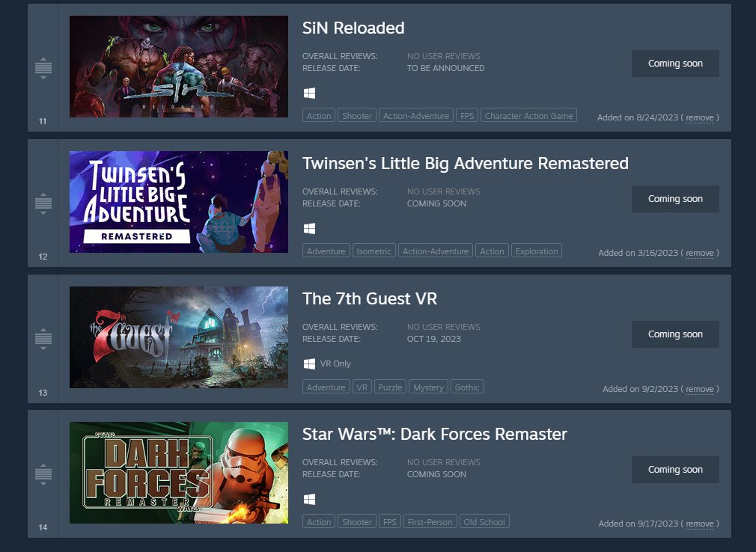Click the Windows icon beside VR Only
The width and height of the screenshot is (756, 552).
[310, 364]
